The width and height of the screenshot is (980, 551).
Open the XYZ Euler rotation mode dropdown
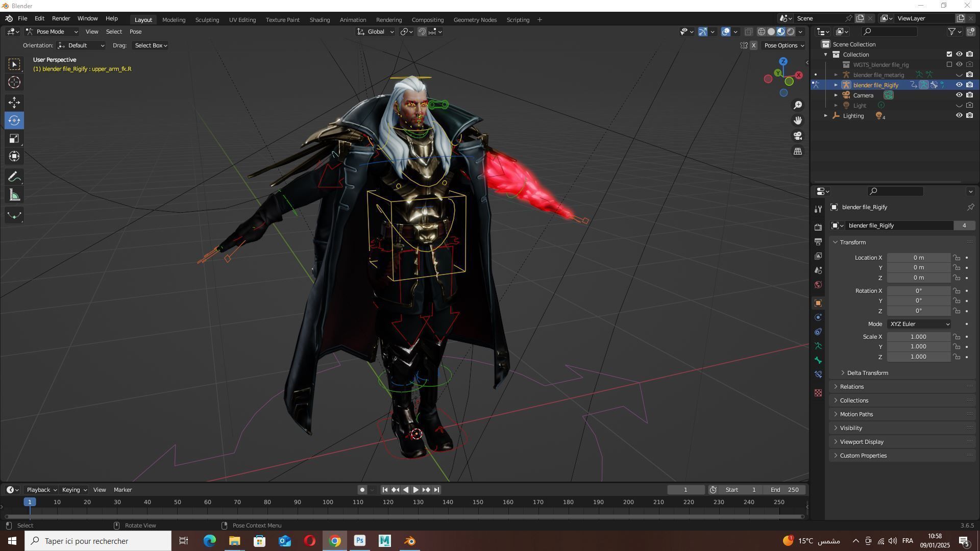919,324
